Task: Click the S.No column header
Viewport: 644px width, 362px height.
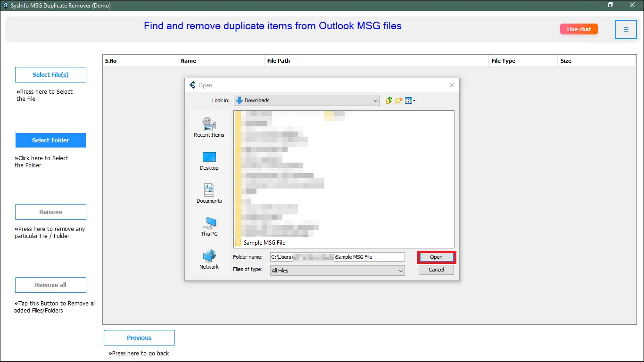Action: 140,61
